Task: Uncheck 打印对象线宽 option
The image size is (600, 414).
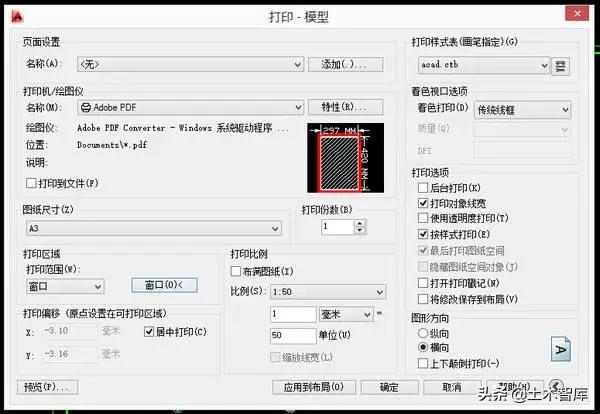Action: coord(423,203)
